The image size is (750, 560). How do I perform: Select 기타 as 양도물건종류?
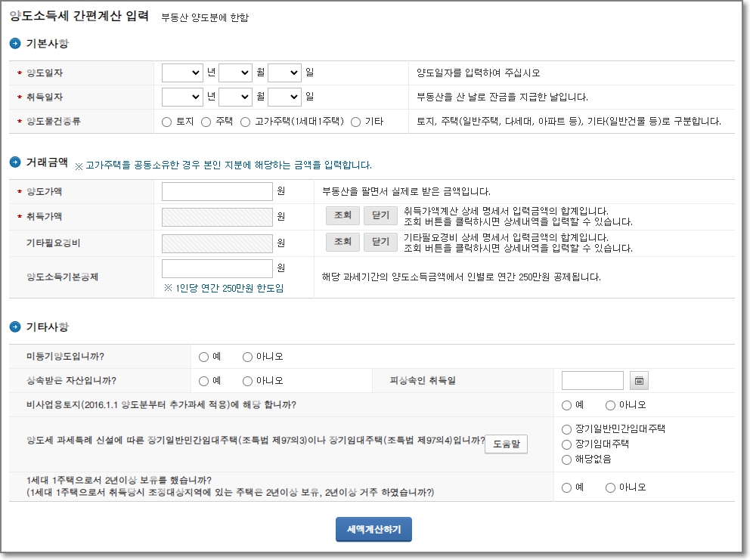tap(355, 122)
